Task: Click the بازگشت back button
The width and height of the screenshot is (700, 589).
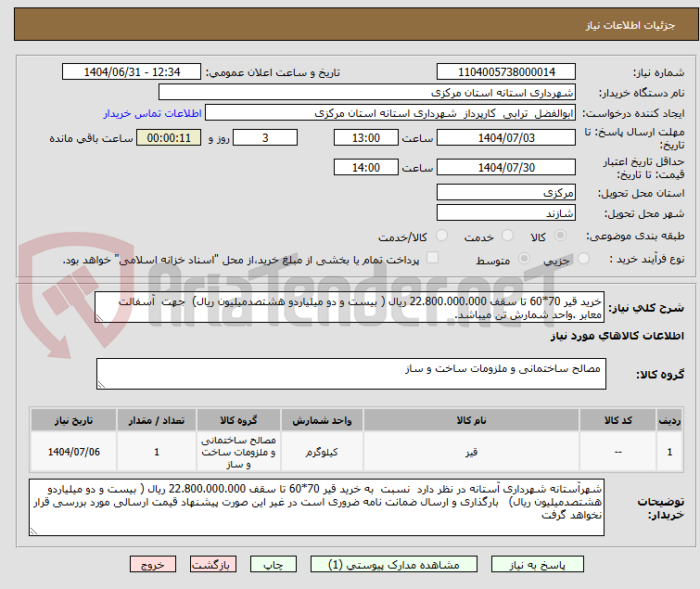Action: 213,565
